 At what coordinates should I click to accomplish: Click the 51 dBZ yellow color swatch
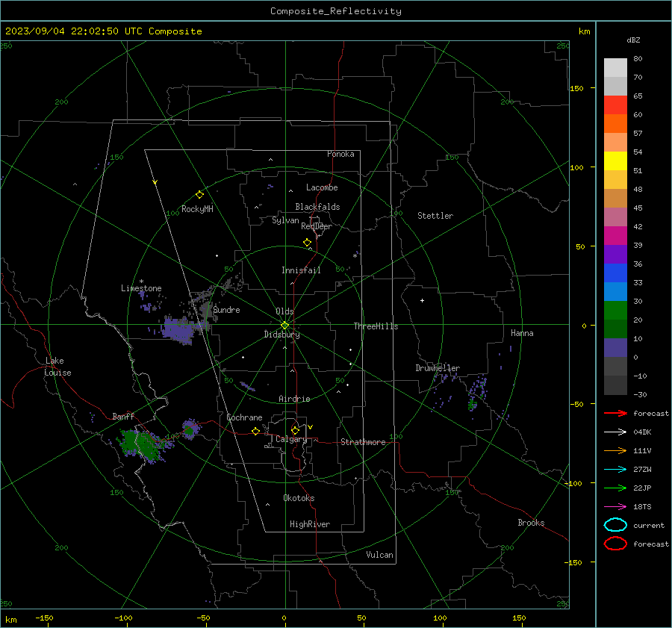click(615, 161)
